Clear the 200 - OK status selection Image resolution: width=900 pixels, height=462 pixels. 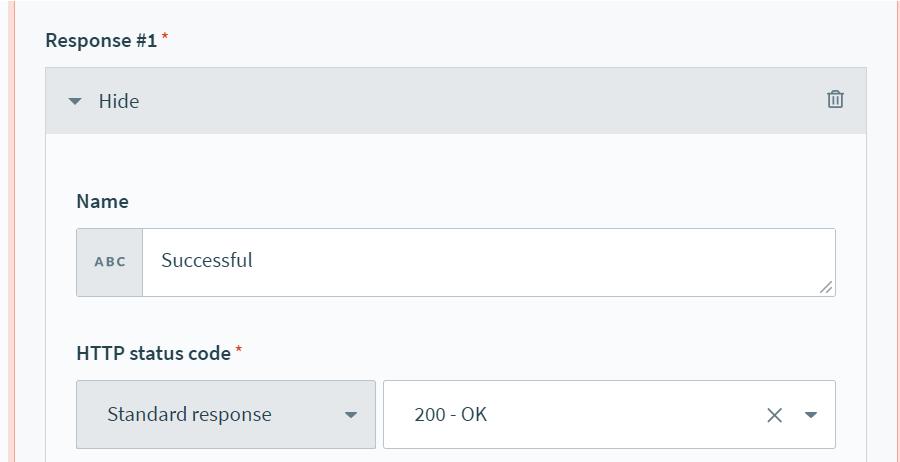pyautogui.click(x=774, y=415)
